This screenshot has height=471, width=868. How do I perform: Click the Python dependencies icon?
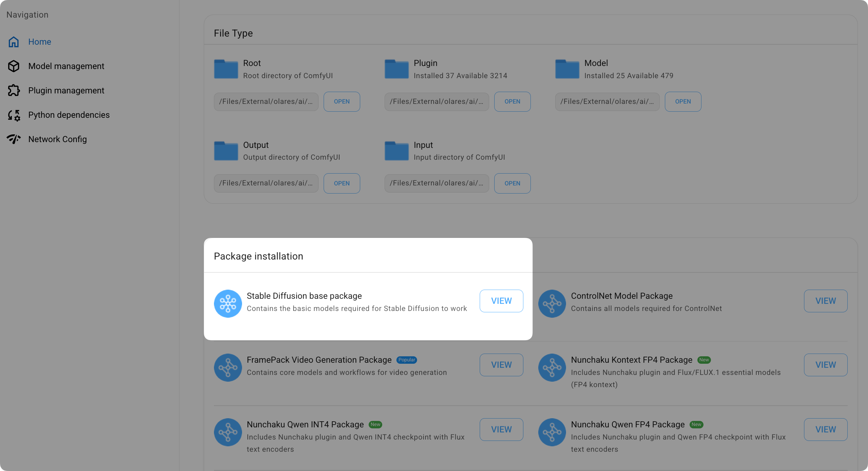coord(14,115)
